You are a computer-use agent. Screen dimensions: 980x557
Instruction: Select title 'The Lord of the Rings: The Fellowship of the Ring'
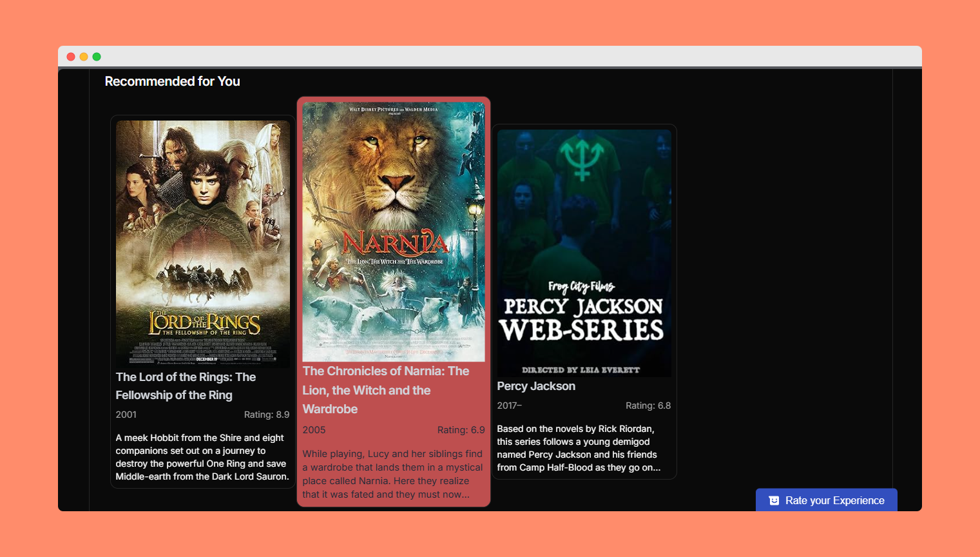coord(186,386)
